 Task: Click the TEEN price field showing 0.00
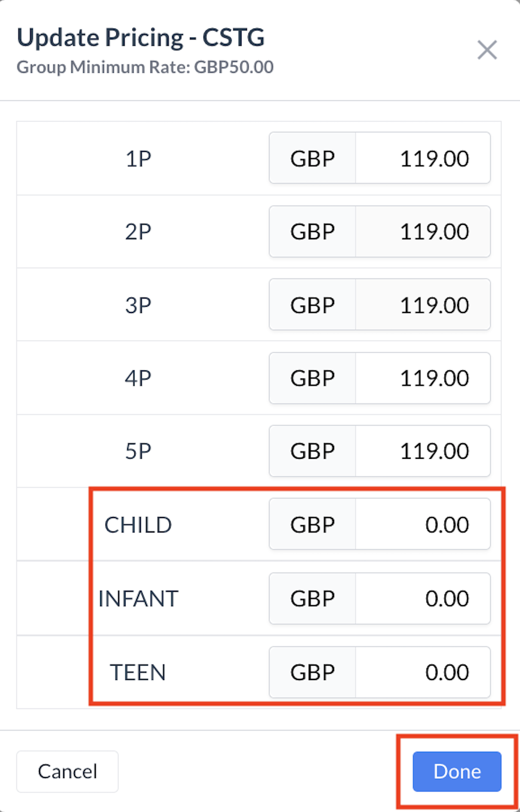422,672
